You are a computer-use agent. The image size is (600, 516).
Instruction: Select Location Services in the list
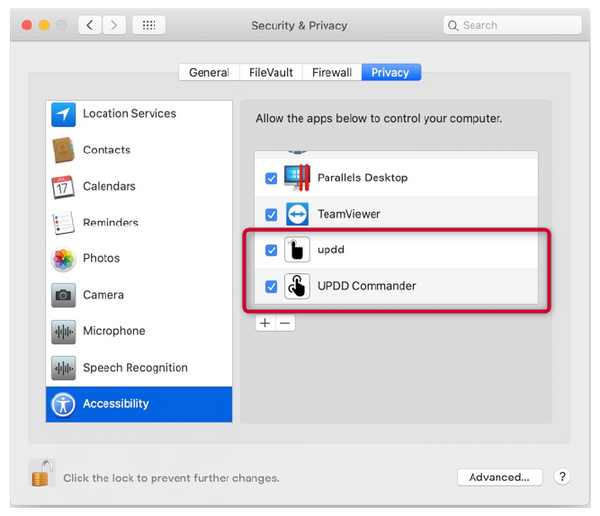139,114
